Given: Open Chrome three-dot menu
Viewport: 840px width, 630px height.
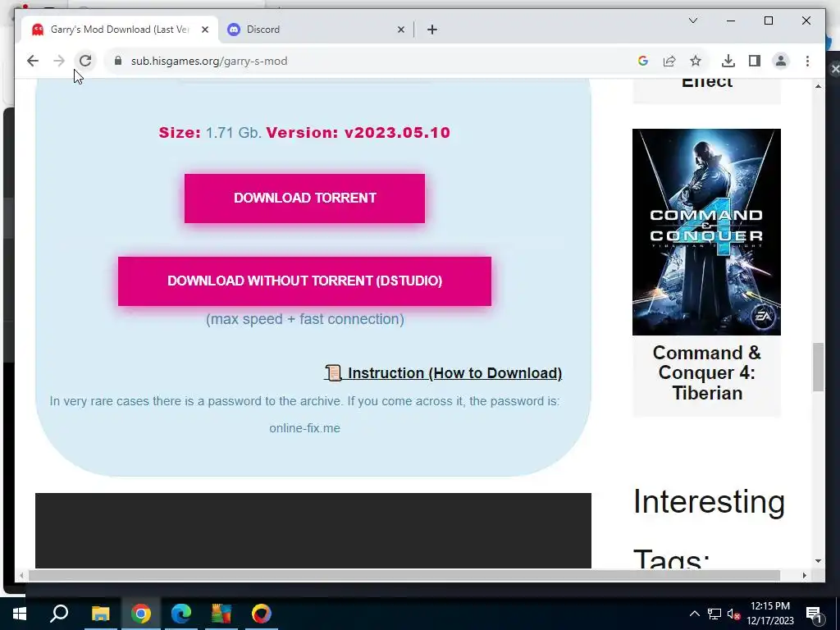Looking at the screenshot, I should point(807,61).
